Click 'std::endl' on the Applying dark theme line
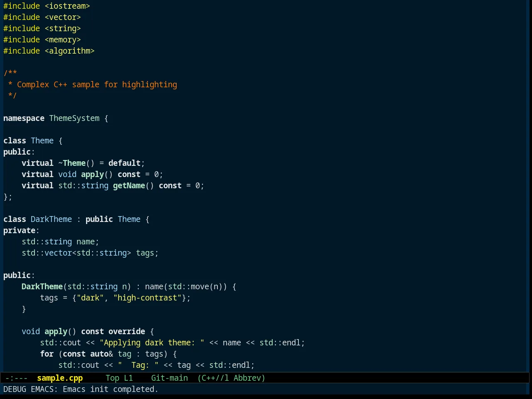The image size is (532, 399). pos(280,342)
